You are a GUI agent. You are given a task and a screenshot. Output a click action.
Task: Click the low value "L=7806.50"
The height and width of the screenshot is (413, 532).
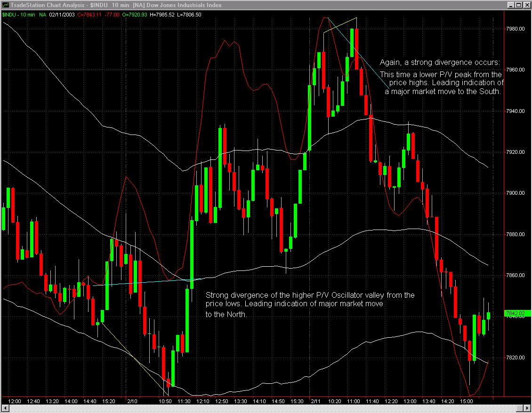(x=189, y=15)
